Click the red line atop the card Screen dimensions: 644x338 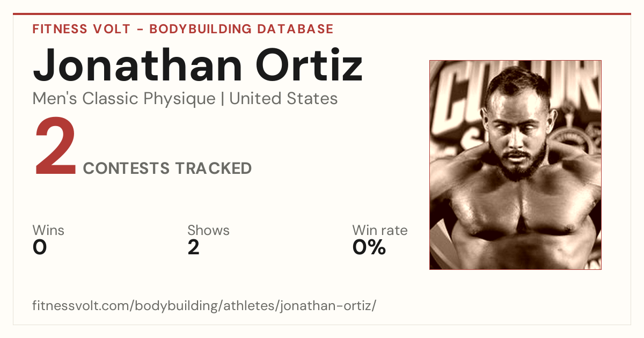coord(322,14)
